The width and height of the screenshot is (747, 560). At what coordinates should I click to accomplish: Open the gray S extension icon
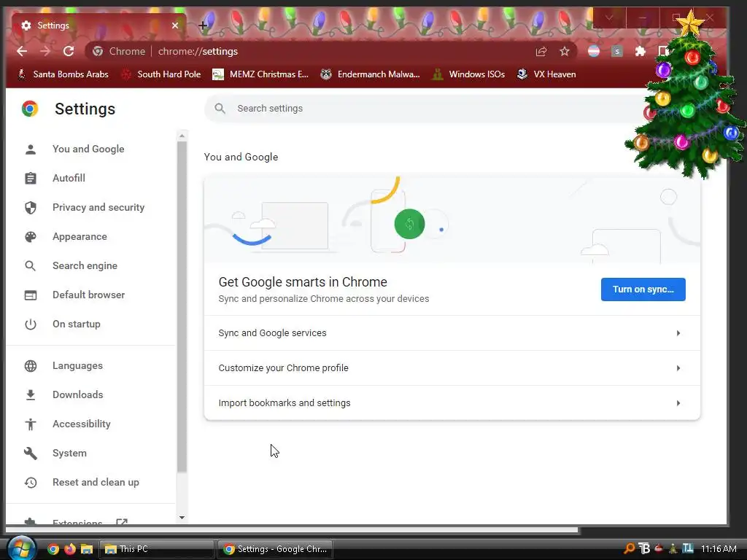(x=617, y=52)
